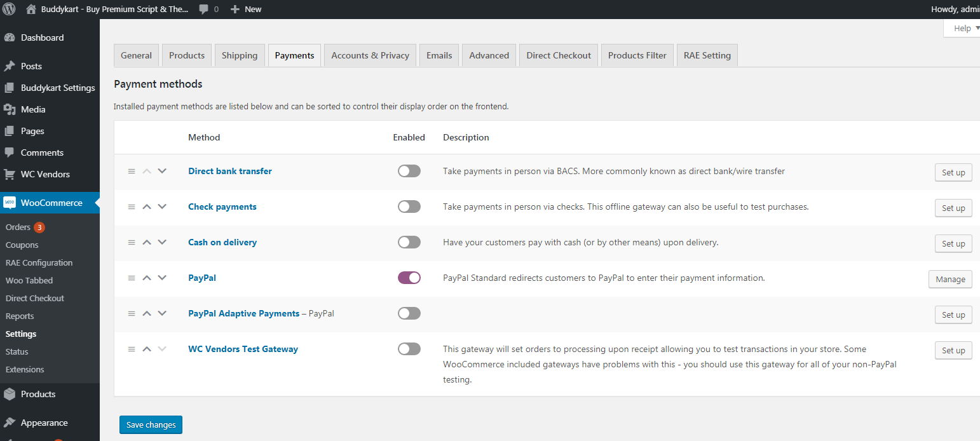Click the Pages icon in sidebar
980x441 pixels.
point(10,131)
